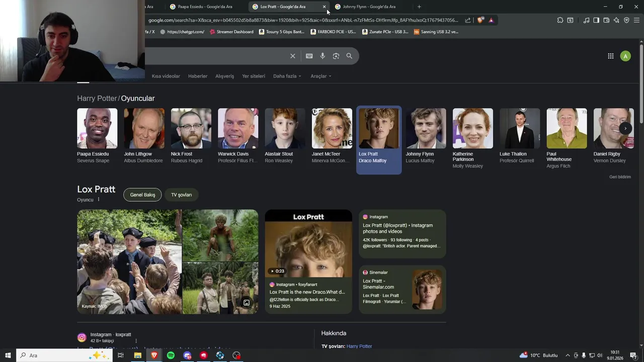644x362 pixels.
Task: Open more options beside Lox Pratt Oyuncu
Action: pyautogui.click(x=99, y=200)
